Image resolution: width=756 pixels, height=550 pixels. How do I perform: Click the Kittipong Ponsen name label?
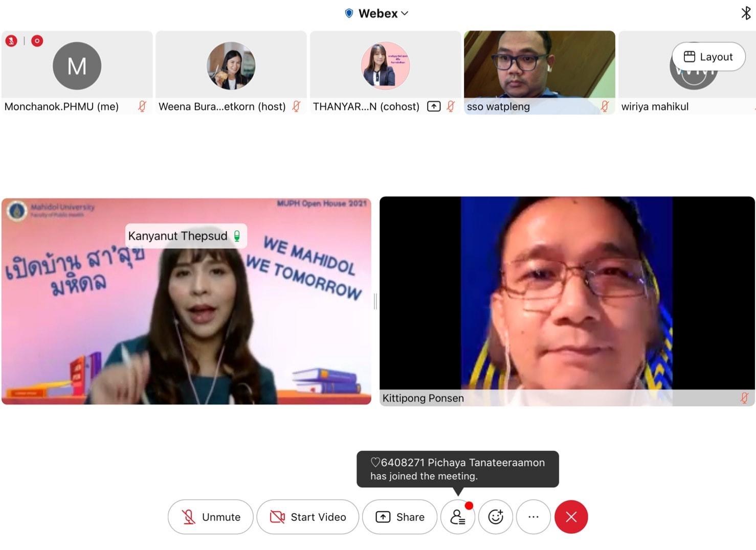tap(423, 398)
